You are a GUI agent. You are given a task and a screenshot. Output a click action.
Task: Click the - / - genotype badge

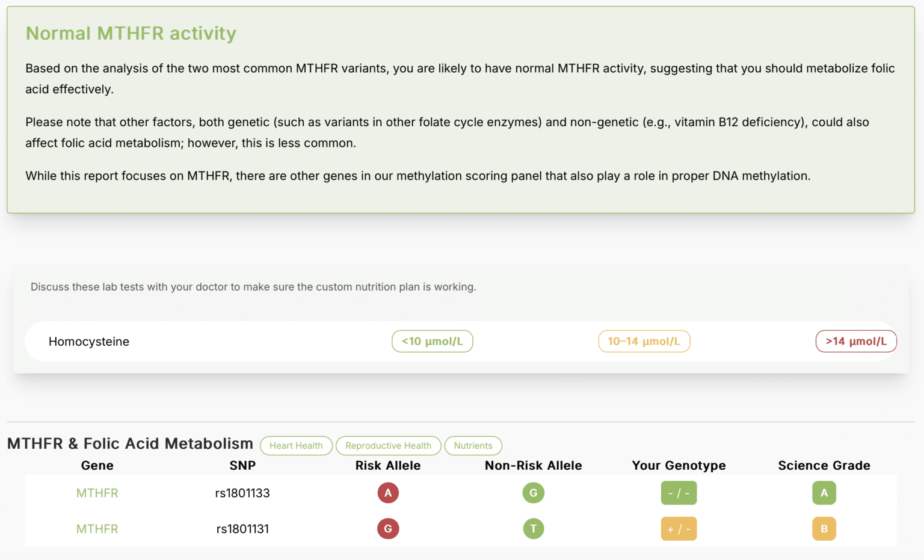(679, 493)
